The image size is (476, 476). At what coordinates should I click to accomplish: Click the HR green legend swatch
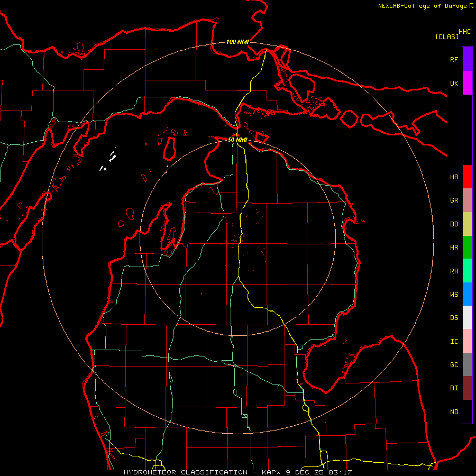point(467,248)
